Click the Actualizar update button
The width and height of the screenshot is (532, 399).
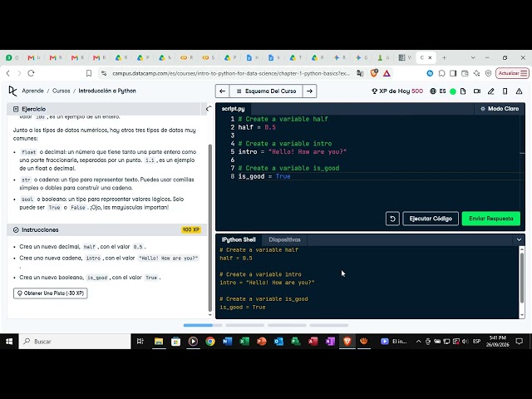[512, 73]
